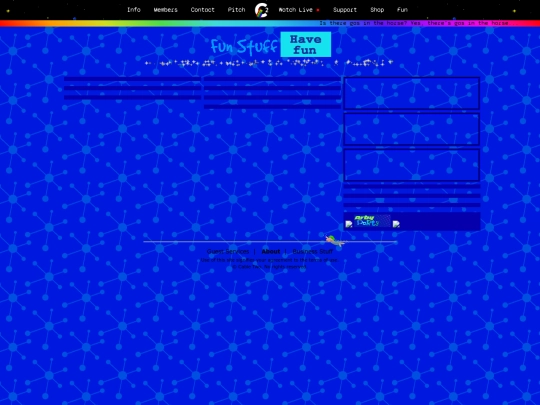The image size is (540, 405).
Task: Click the Fun Stuff heading
Action: tap(244, 46)
